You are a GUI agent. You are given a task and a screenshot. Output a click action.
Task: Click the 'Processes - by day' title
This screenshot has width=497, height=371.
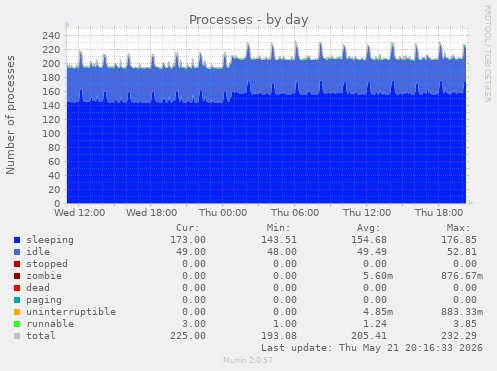click(249, 20)
